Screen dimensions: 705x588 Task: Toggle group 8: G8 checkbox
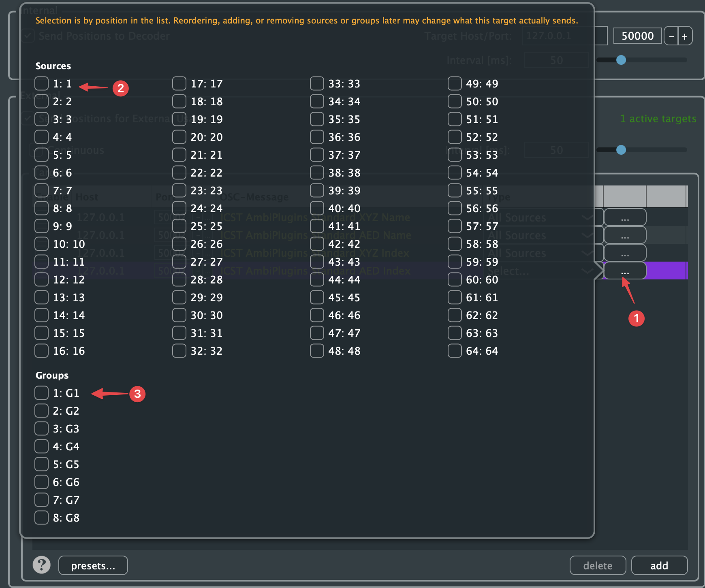pos(41,518)
